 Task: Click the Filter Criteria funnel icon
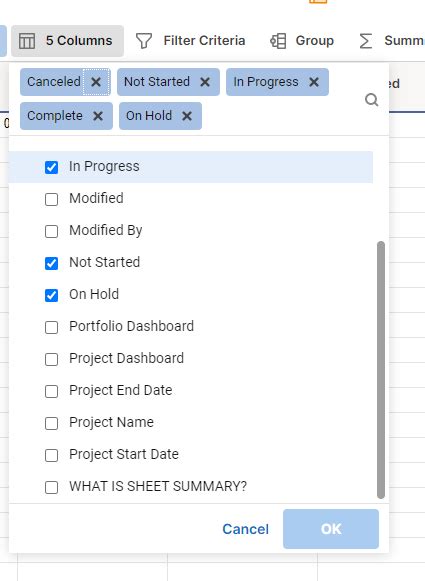pos(144,41)
